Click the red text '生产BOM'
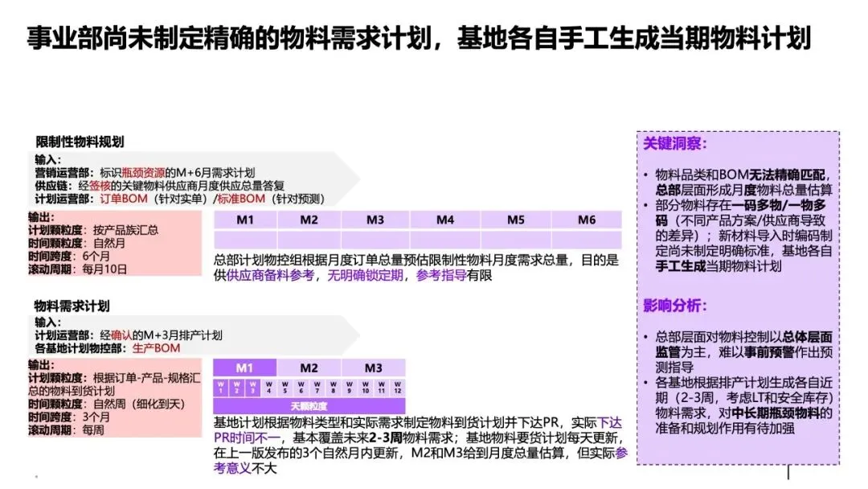The width and height of the screenshot is (868, 489). pos(156,348)
